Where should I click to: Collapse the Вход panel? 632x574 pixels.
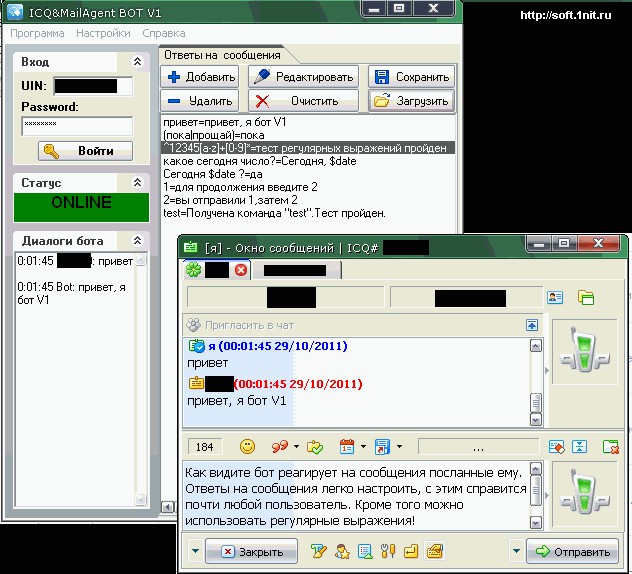(137, 62)
